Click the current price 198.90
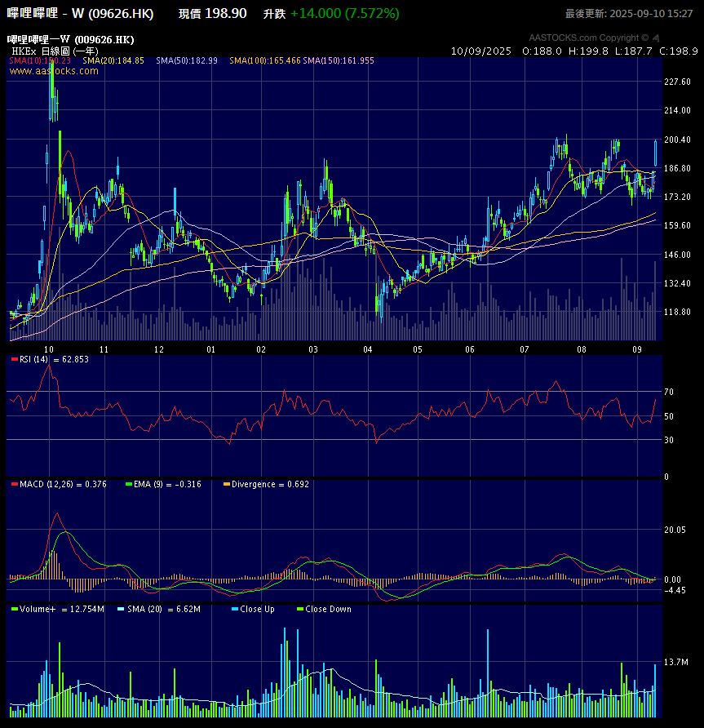Image resolution: width=704 pixels, height=728 pixels. [x=225, y=13]
